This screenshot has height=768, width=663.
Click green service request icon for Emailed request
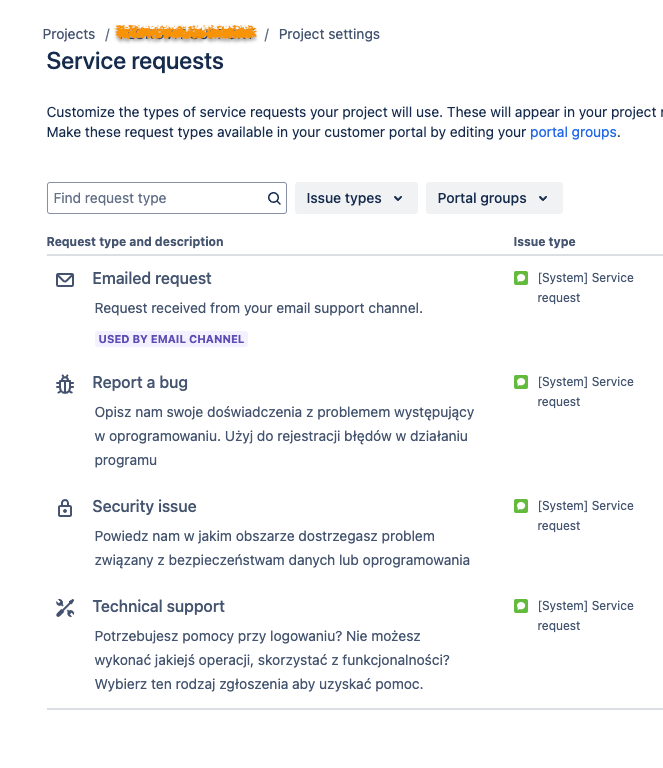[x=520, y=278]
